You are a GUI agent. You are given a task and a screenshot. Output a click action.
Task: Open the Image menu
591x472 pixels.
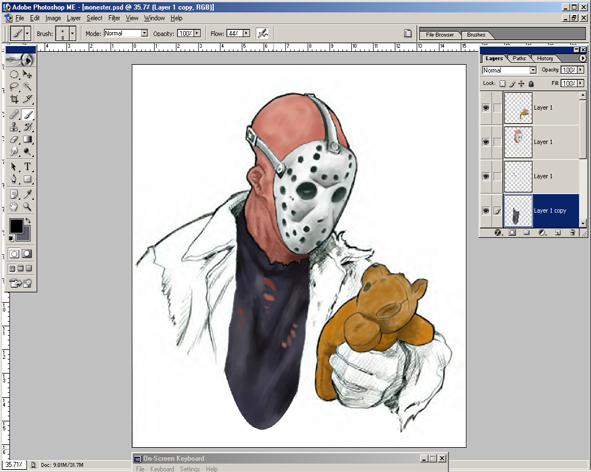pyautogui.click(x=53, y=18)
